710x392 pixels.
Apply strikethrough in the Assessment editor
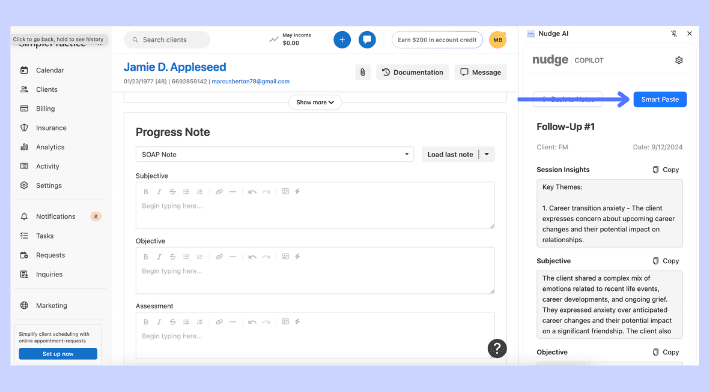tap(173, 322)
